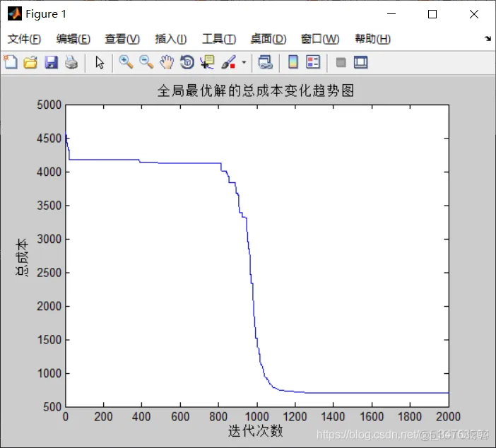The image size is (496, 448).
Task: Click the Link Plot toolbar icon
Action: coord(266,62)
